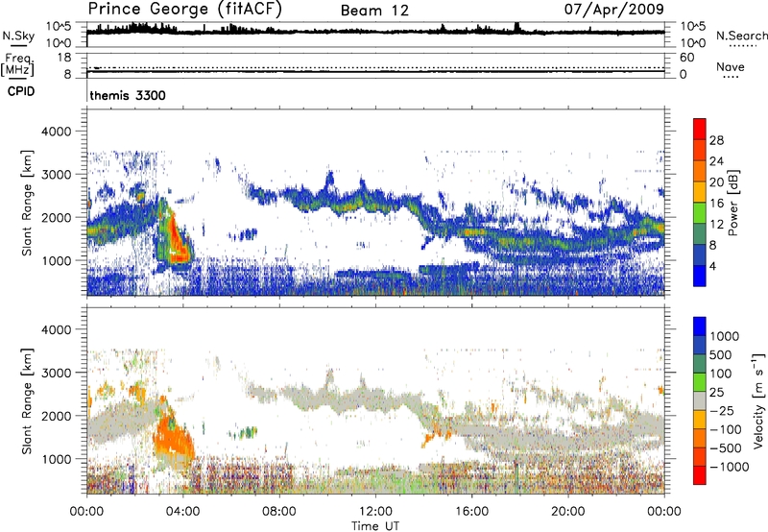Click the '18' frequency axis tick label
Image resolution: width=768 pixels, height=532 pixels.
click(x=63, y=58)
